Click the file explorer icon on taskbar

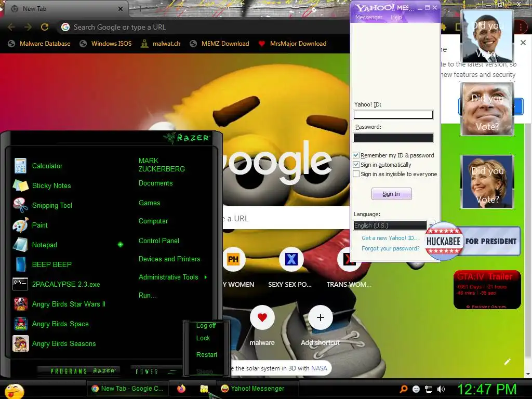[204, 389]
